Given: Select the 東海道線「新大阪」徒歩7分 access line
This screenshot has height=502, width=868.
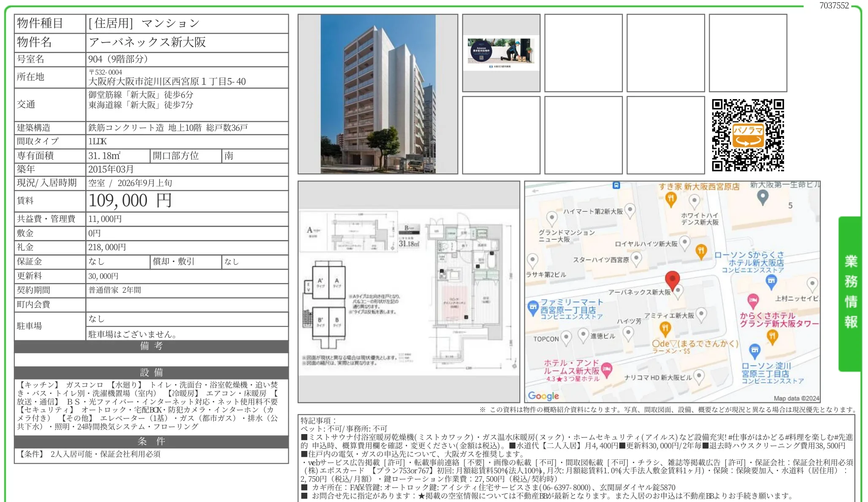Looking at the screenshot, I should coord(141,105).
